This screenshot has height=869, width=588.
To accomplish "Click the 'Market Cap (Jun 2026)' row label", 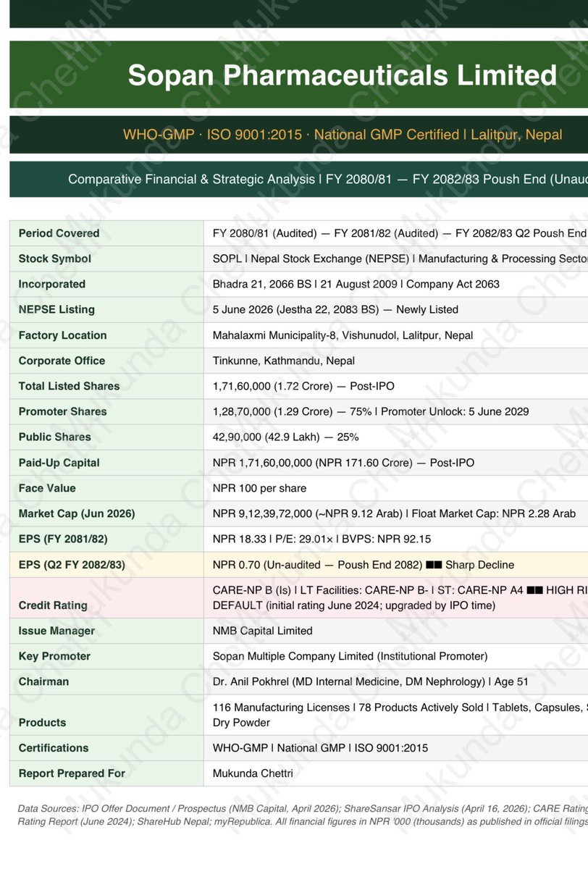I will [77, 513].
